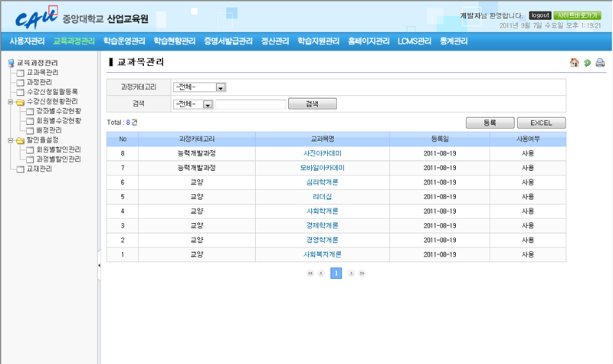Collapse the 수강신청현황관리 tree folder
Image resolution: width=613 pixels, height=364 pixels.
click(10, 101)
